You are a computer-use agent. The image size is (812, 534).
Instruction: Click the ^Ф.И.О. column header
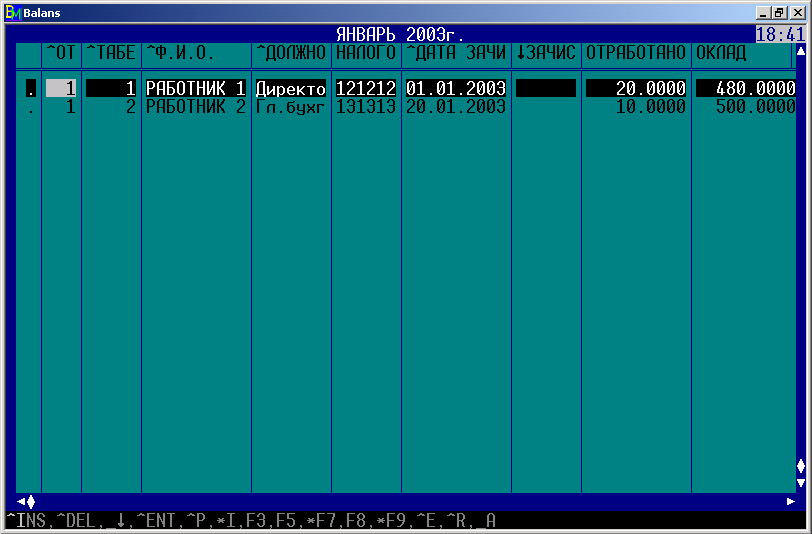click(x=180, y=52)
